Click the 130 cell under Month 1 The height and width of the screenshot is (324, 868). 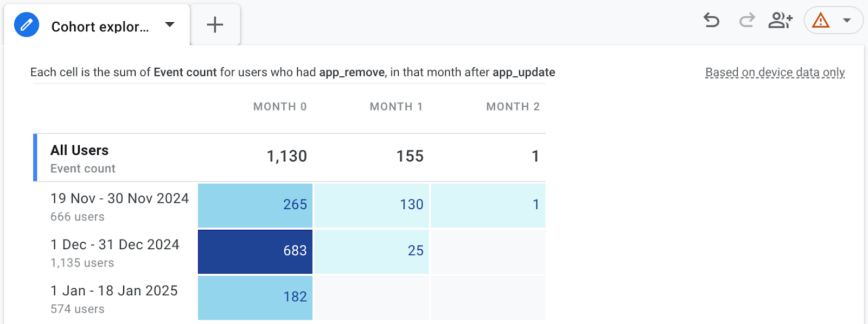[x=372, y=205]
